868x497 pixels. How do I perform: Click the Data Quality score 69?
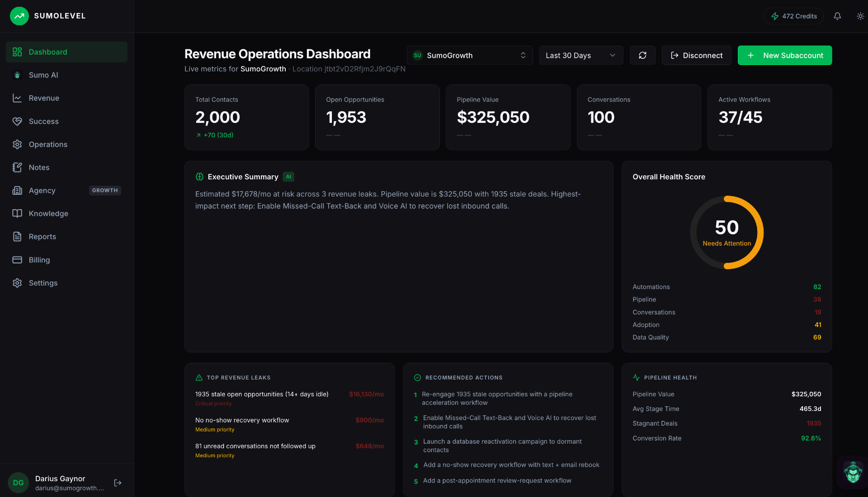click(x=817, y=338)
